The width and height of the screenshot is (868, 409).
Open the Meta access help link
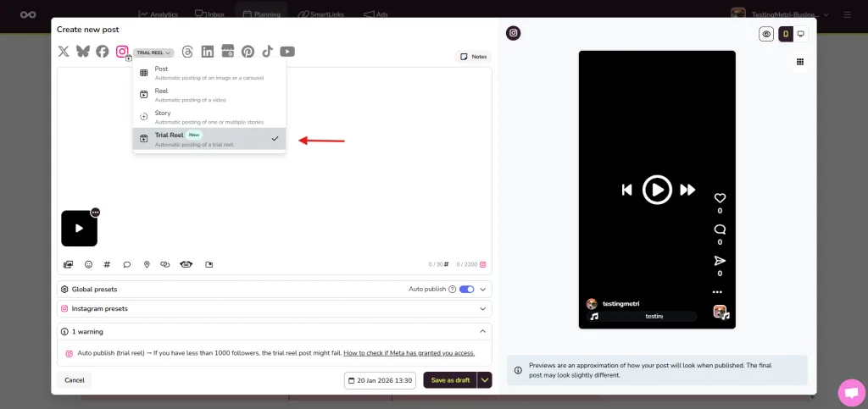pyautogui.click(x=409, y=353)
